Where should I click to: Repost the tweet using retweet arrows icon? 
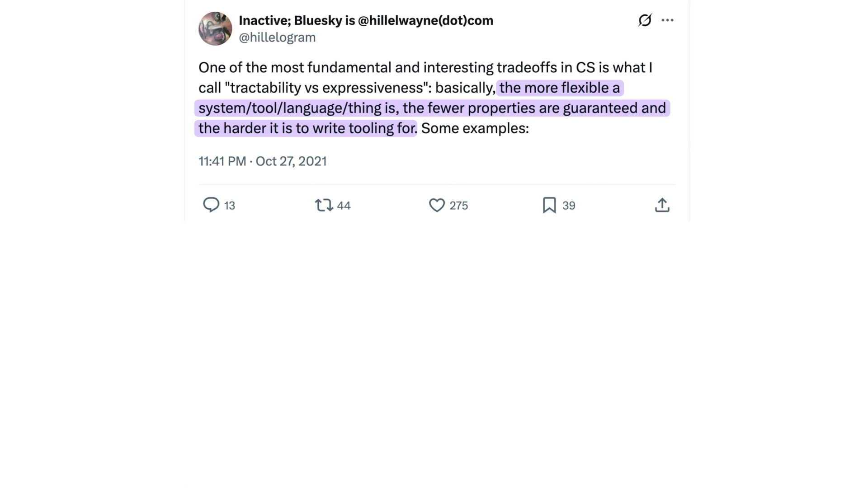click(x=324, y=205)
